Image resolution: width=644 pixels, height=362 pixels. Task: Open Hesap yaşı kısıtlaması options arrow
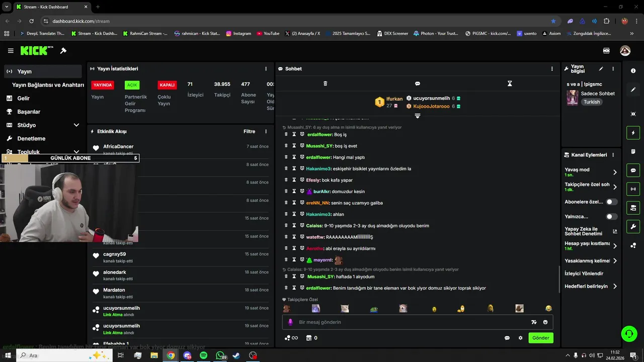pos(615,246)
